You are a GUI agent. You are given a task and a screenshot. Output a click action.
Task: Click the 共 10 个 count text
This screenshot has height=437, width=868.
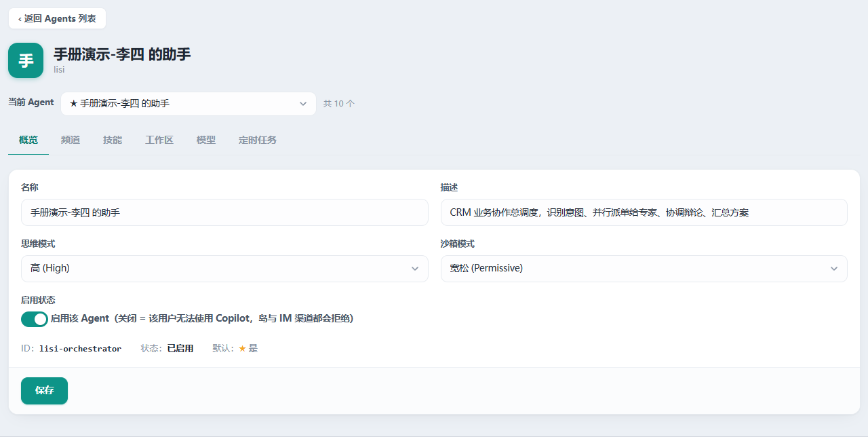339,104
